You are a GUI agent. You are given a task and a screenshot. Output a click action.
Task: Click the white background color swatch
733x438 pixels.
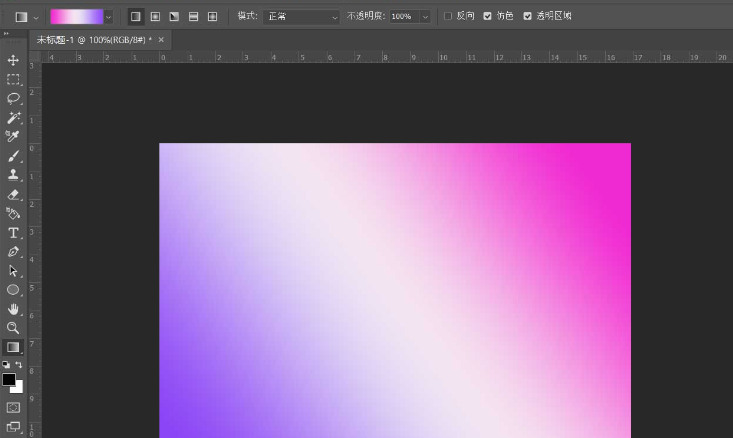pyautogui.click(x=19, y=388)
